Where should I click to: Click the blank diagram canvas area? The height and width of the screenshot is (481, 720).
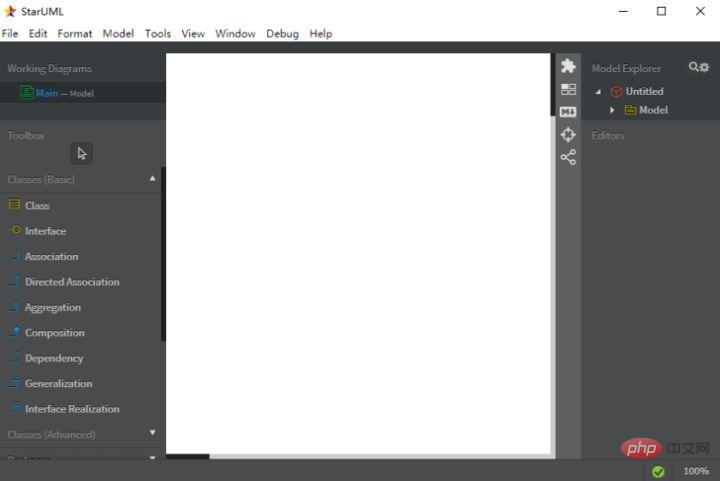point(358,253)
